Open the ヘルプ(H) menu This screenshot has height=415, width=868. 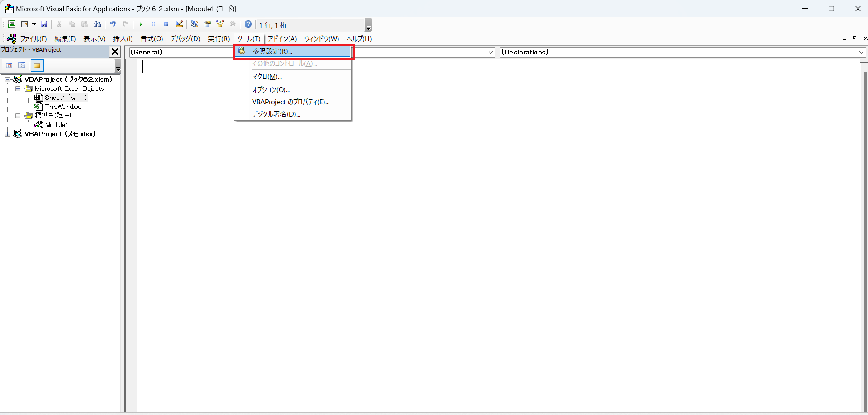tap(359, 39)
